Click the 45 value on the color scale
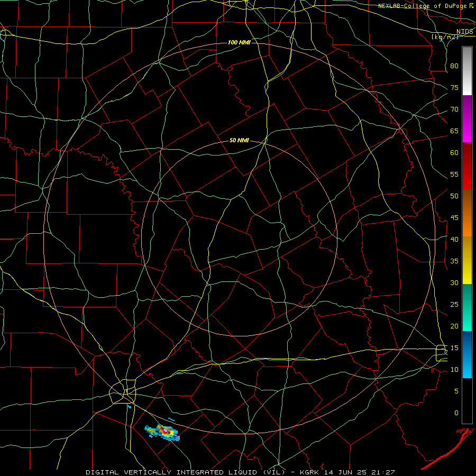 pyautogui.click(x=454, y=218)
